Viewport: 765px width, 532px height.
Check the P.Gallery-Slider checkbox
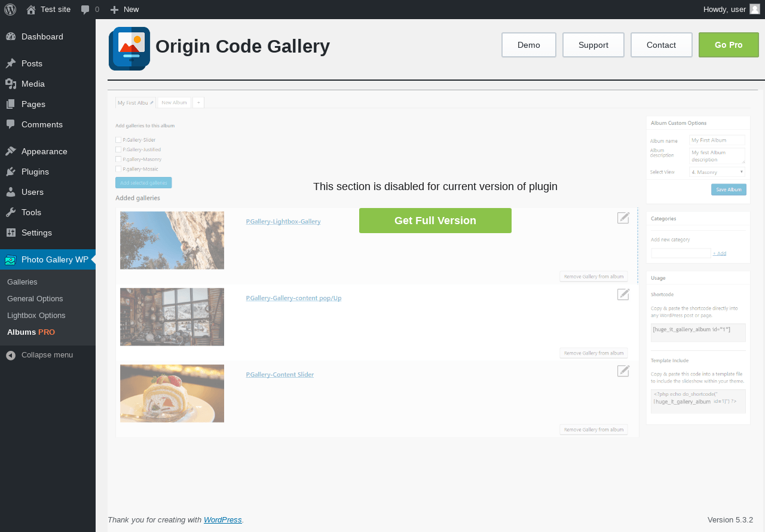[118, 140]
